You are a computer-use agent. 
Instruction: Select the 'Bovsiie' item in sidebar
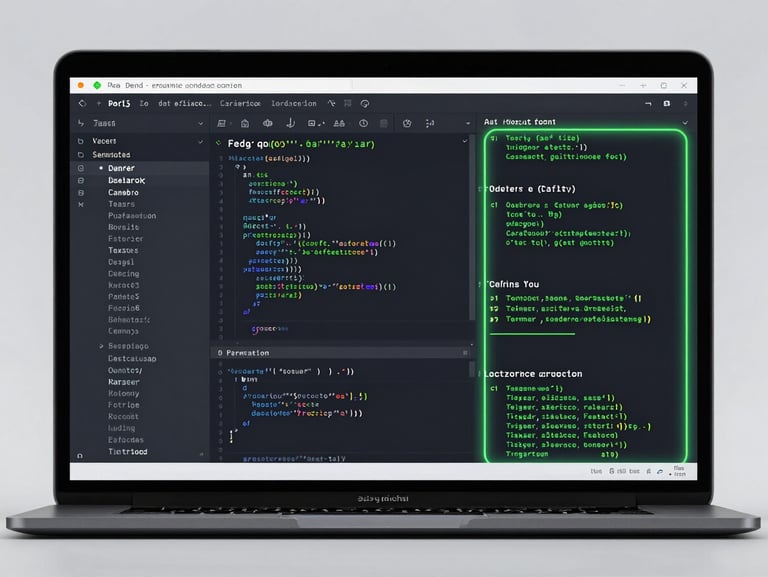(x=123, y=227)
